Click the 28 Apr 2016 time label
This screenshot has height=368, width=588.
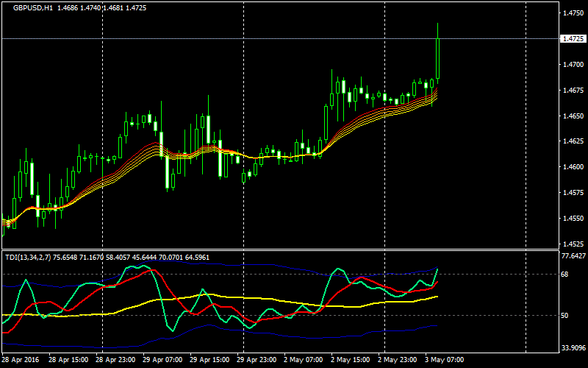pyautogui.click(x=21, y=360)
